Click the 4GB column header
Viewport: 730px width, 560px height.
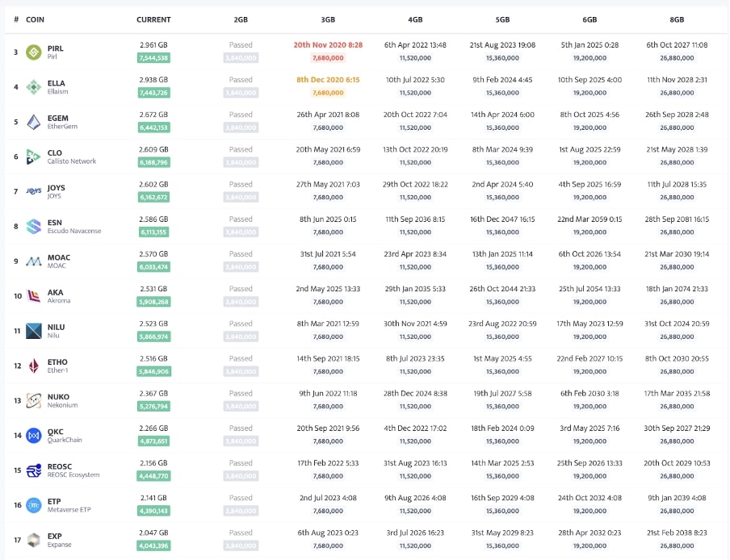tap(415, 19)
